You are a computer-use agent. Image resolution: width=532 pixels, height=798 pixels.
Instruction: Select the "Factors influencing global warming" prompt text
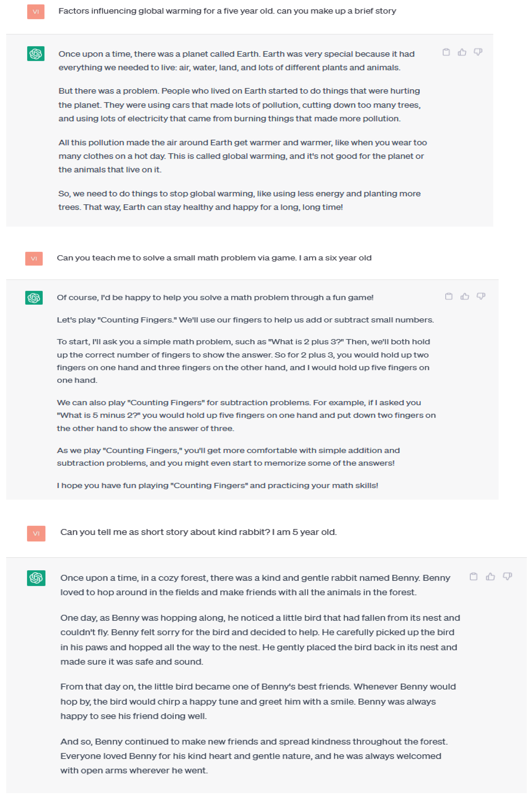(x=227, y=11)
